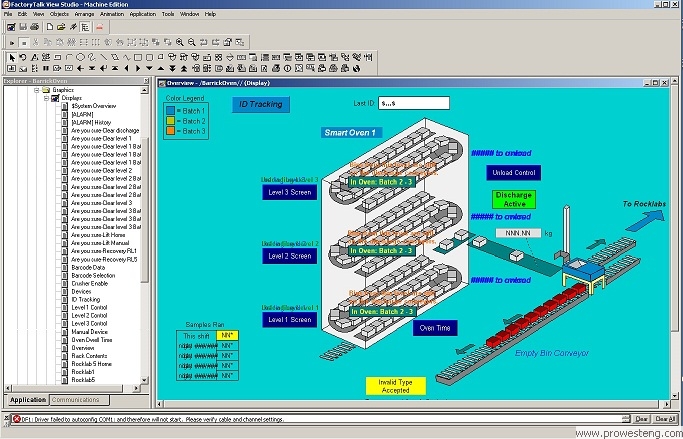The image size is (683, 439).
Task: Select the Level 3 Screen button
Action: (290, 192)
